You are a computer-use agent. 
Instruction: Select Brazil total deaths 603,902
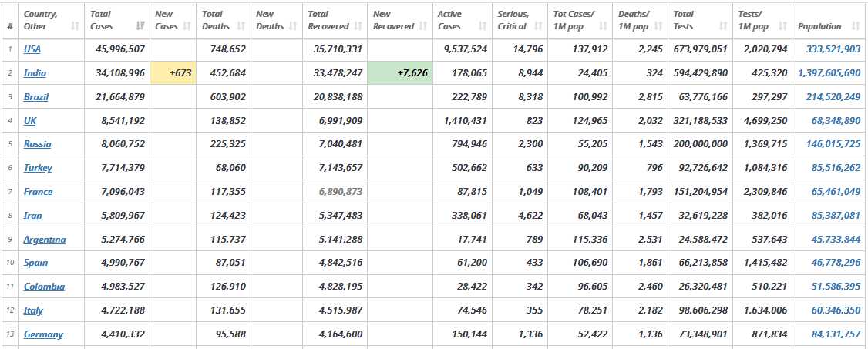click(x=228, y=97)
